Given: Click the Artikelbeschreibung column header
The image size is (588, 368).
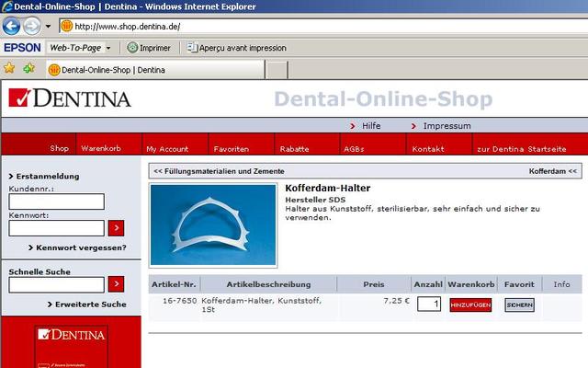Looking at the screenshot, I should [x=268, y=284].
